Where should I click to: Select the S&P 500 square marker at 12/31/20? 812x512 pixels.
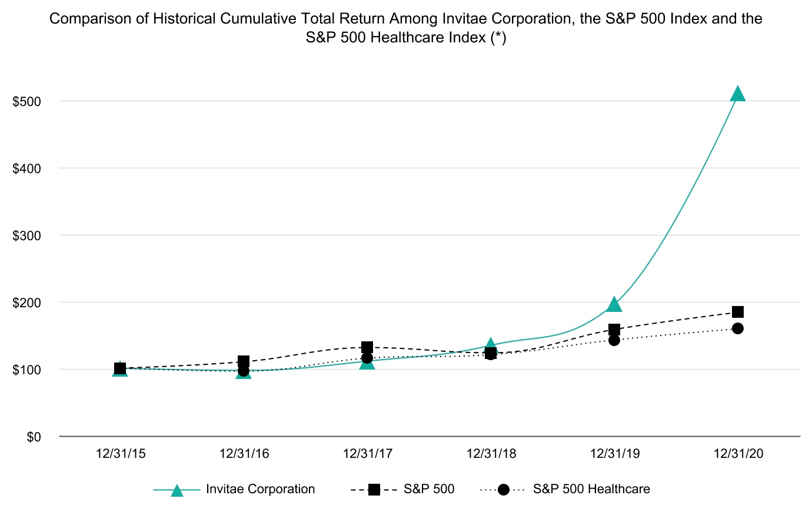click(737, 312)
